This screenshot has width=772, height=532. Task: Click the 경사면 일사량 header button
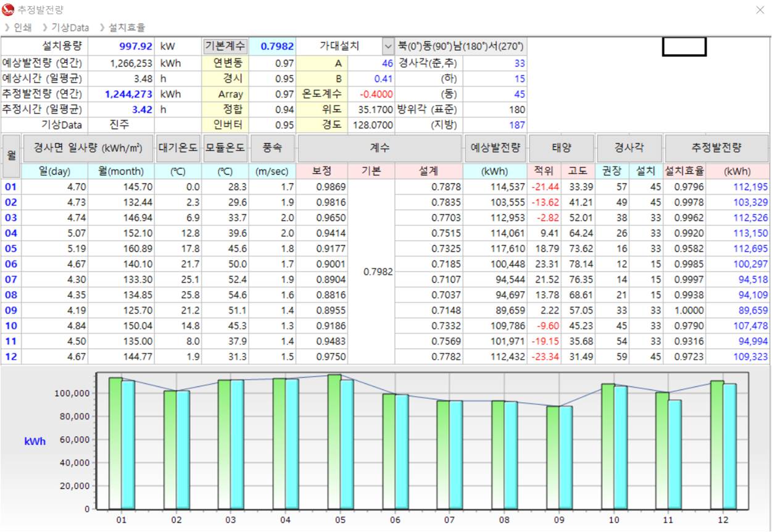(88, 148)
